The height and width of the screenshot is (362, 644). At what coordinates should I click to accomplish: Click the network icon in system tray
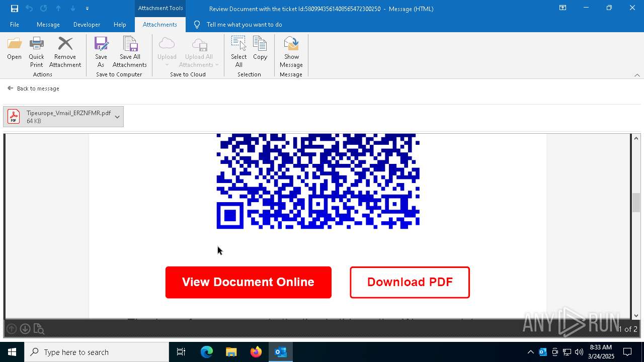567,352
